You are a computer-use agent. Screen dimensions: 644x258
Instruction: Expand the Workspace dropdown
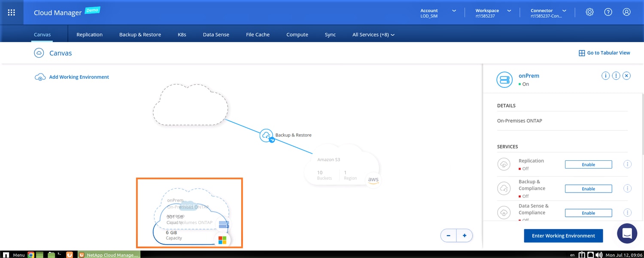click(494, 13)
